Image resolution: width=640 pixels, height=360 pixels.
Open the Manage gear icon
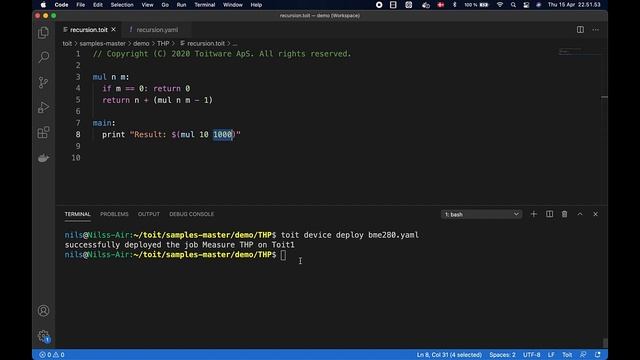pos(43,336)
